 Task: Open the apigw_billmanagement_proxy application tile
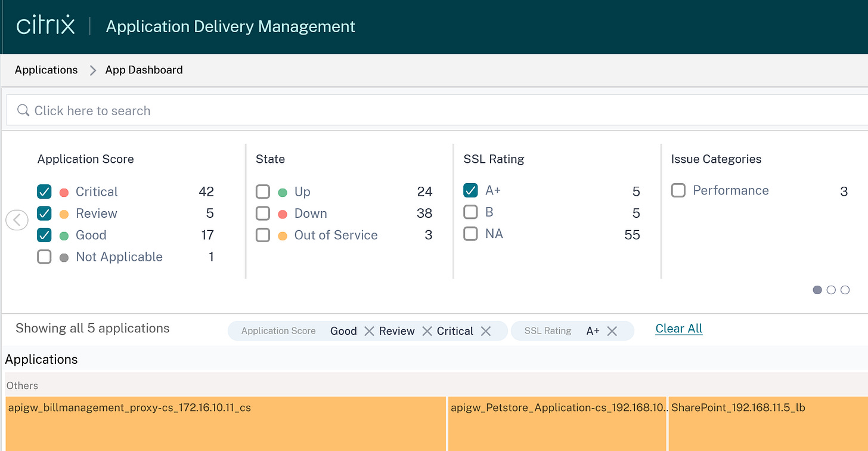coord(225,424)
